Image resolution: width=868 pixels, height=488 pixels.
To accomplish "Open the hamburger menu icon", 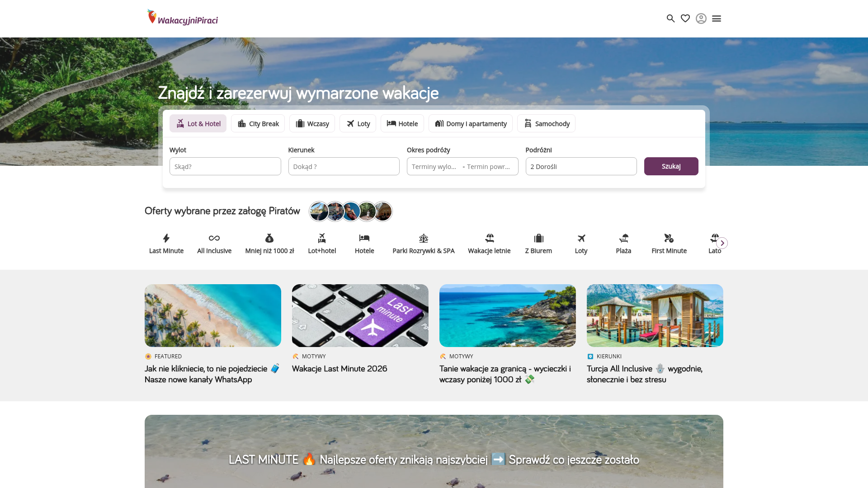I will 716,19.
